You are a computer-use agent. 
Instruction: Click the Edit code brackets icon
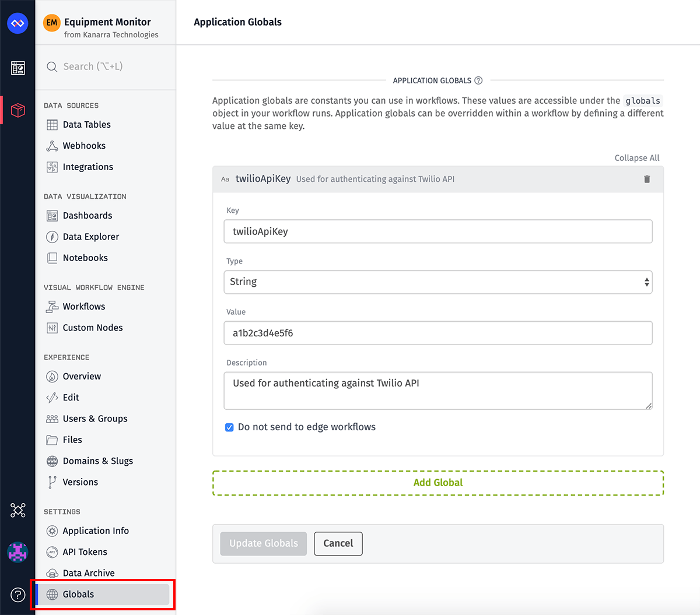pos(52,398)
